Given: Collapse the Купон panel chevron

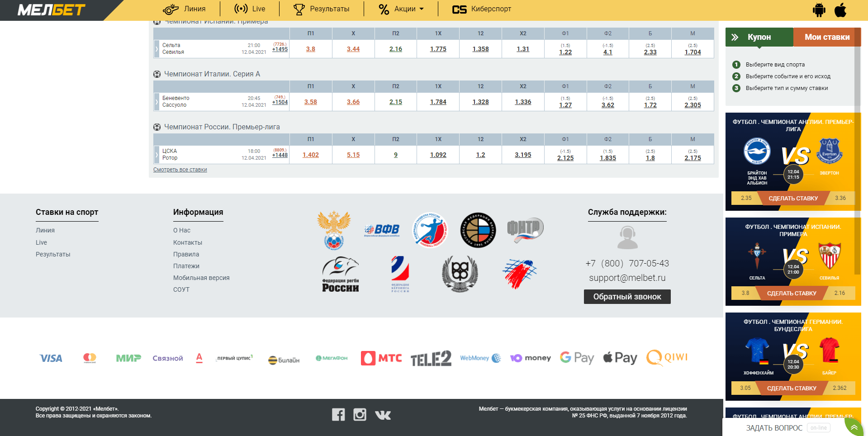Looking at the screenshot, I should pyautogui.click(x=735, y=37).
